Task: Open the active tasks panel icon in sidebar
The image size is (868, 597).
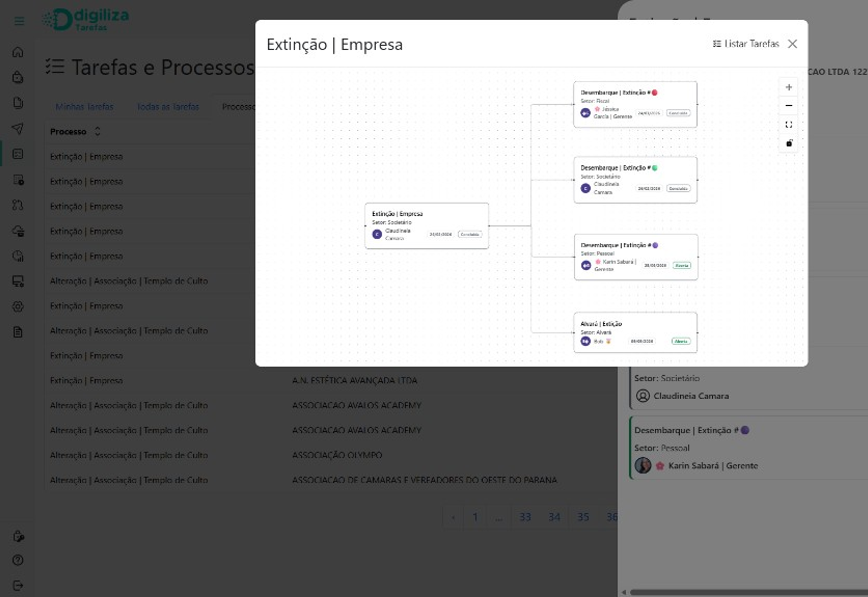Action: [18, 154]
